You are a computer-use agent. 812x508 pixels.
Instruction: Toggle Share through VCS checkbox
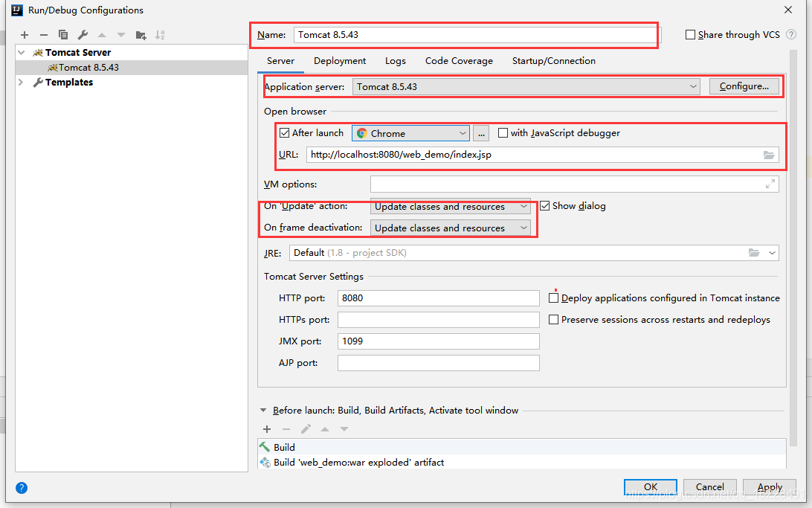tap(690, 34)
